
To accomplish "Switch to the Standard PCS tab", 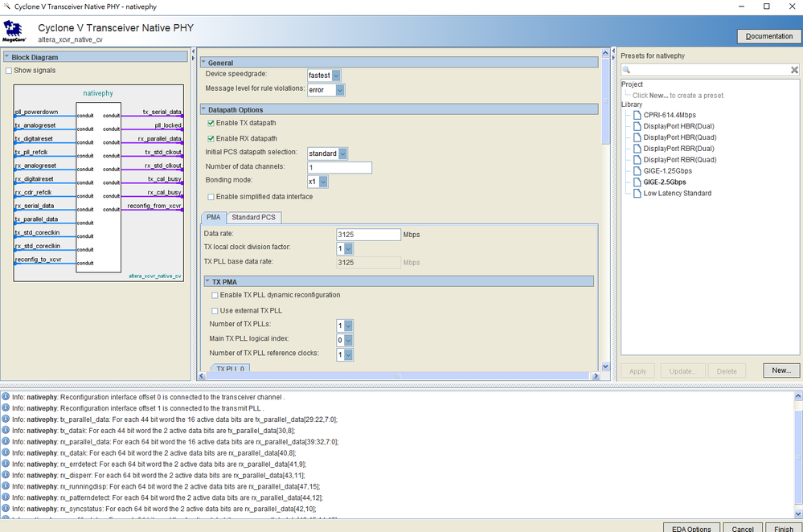I will [254, 217].
